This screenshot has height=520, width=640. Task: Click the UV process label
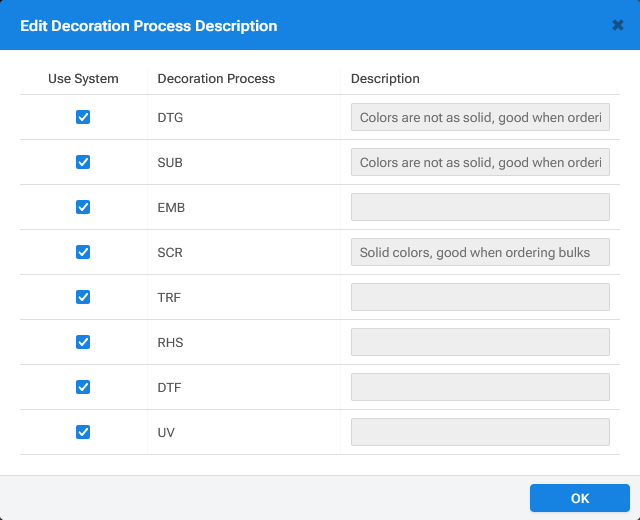click(x=166, y=432)
